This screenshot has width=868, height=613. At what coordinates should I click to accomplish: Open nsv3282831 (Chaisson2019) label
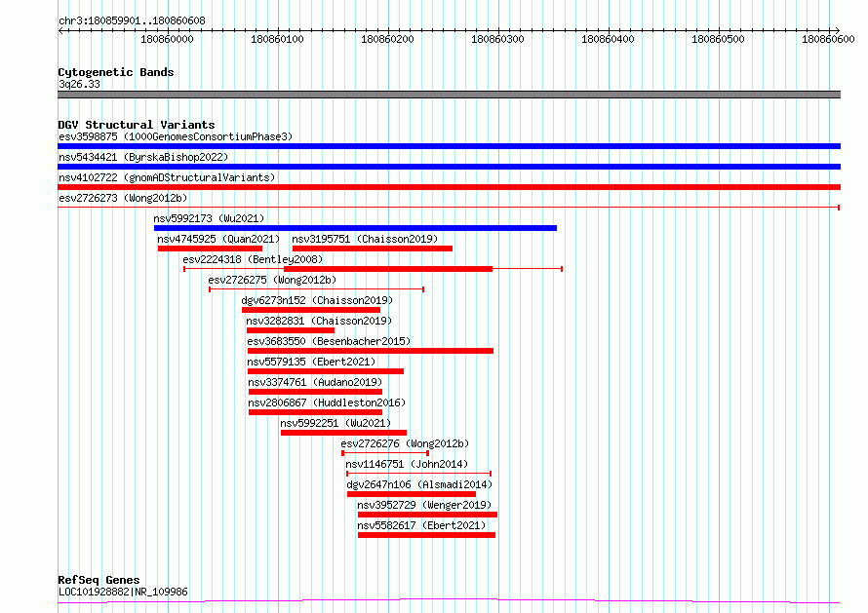tap(319, 321)
